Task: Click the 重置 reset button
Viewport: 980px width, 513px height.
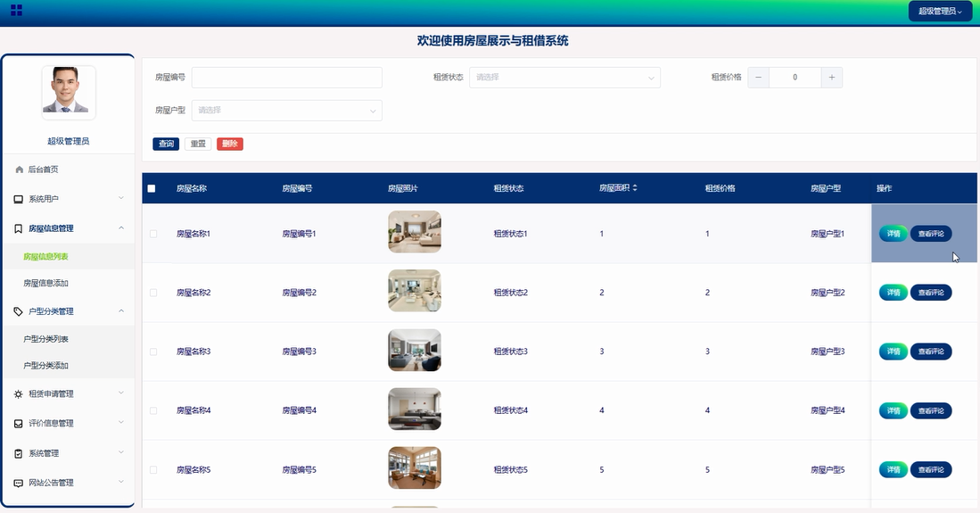Action: point(198,144)
